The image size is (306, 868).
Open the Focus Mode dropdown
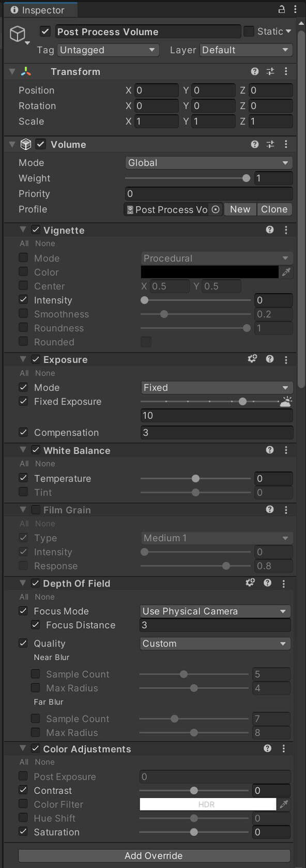click(x=215, y=611)
